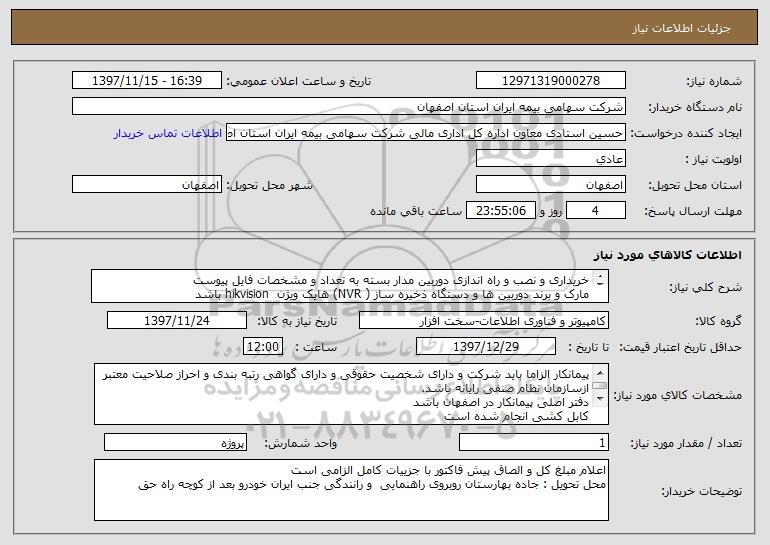Viewport: 770px width, 545px height.
Task: Click the specifications scrollbar up arrow
Action: 600,373
